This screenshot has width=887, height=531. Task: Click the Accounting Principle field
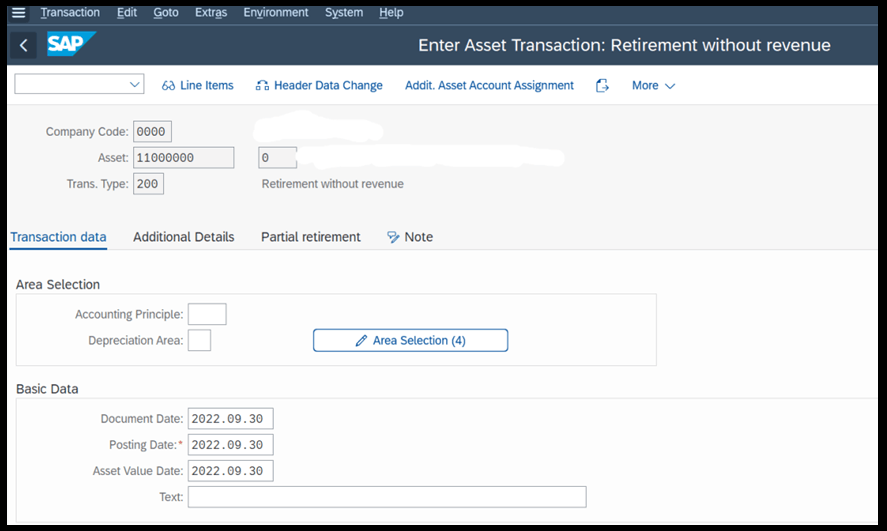point(207,314)
